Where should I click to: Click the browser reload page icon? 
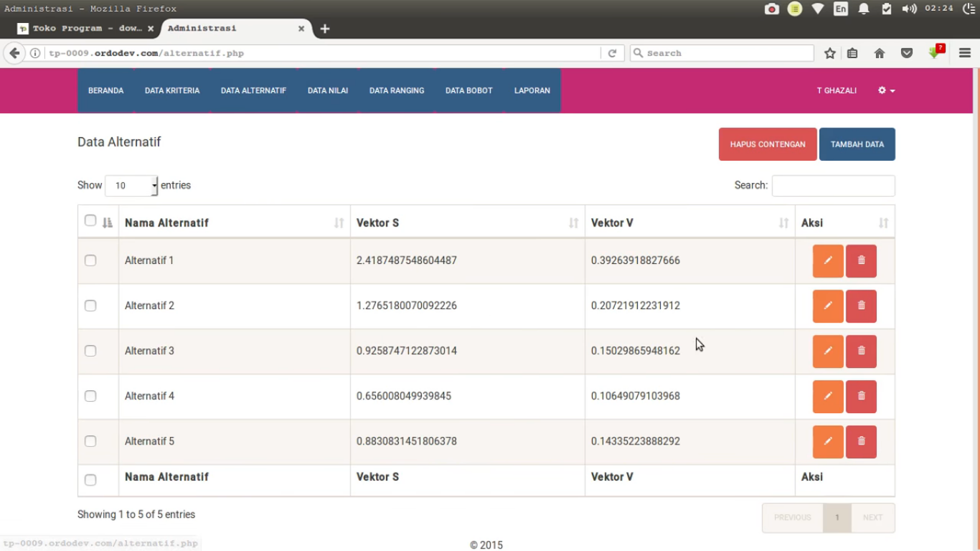[612, 53]
